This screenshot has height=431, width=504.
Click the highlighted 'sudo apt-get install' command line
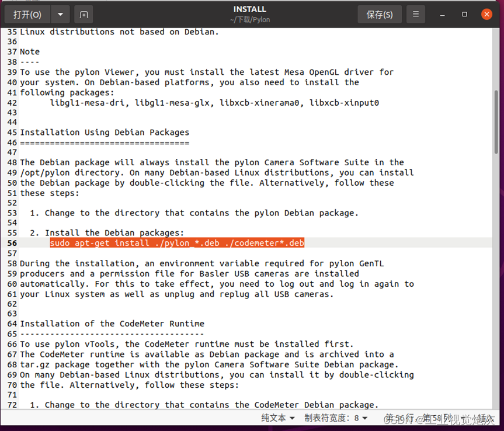point(177,243)
